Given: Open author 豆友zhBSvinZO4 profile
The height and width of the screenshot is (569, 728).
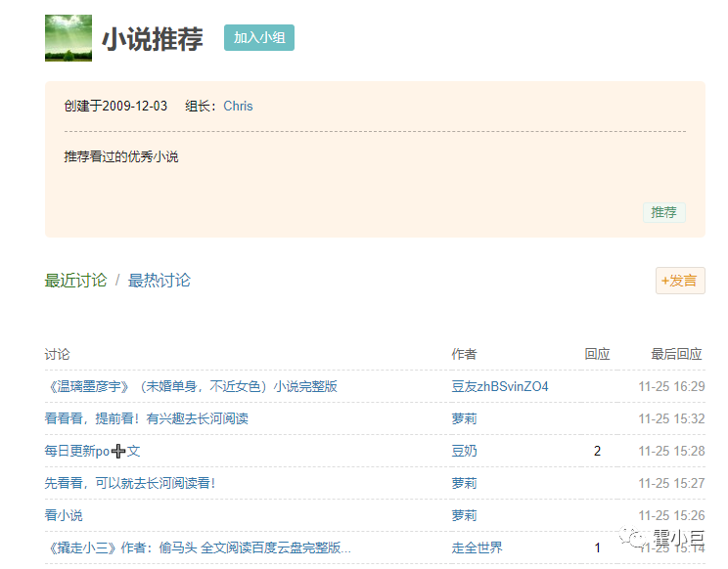Looking at the screenshot, I should click(x=500, y=386).
